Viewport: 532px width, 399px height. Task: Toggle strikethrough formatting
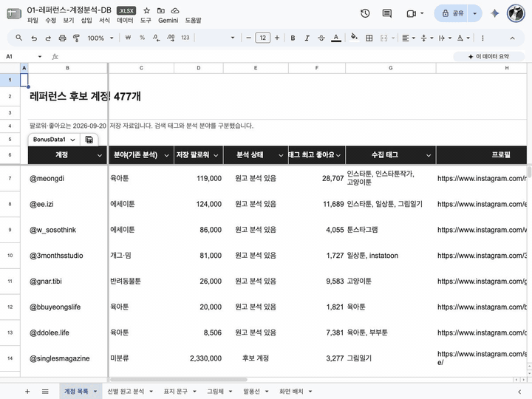click(321, 38)
